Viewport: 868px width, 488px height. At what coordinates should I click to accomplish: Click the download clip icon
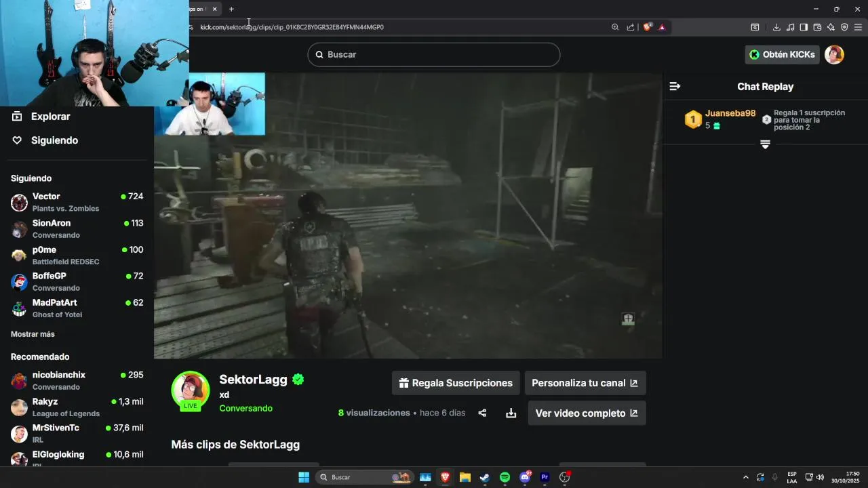(511, 413)
